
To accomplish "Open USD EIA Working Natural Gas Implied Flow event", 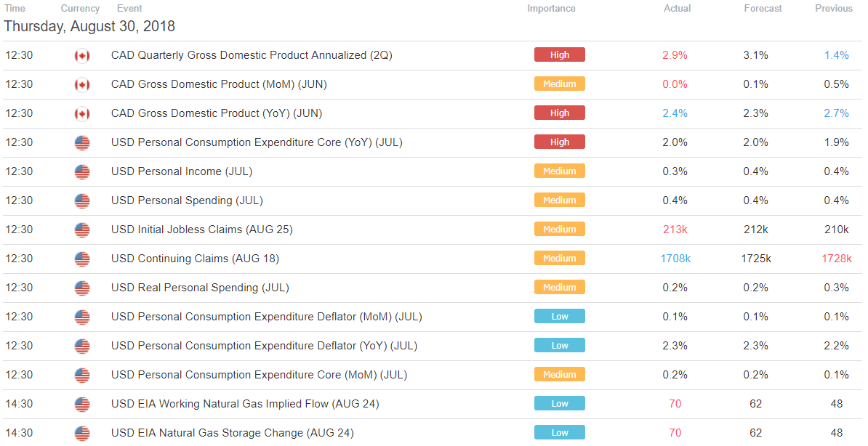I will pyautogui.click(x=245, y=404).
